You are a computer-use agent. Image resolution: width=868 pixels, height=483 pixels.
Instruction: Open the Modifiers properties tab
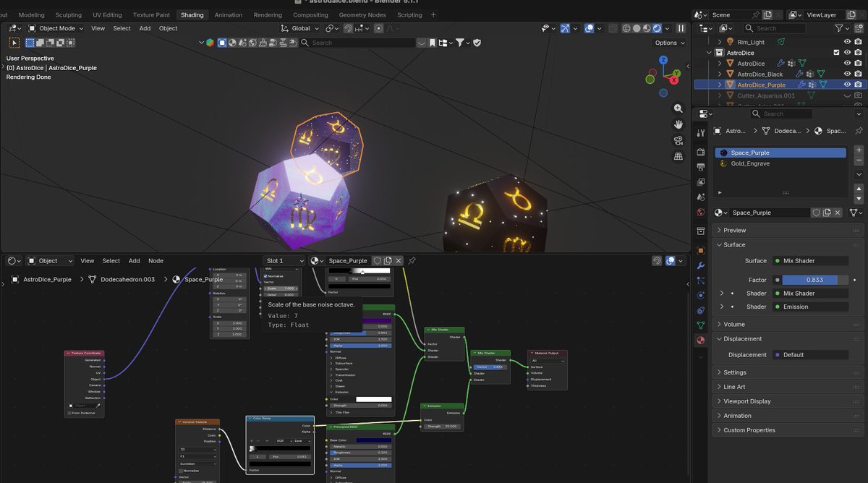pos(700,265)
